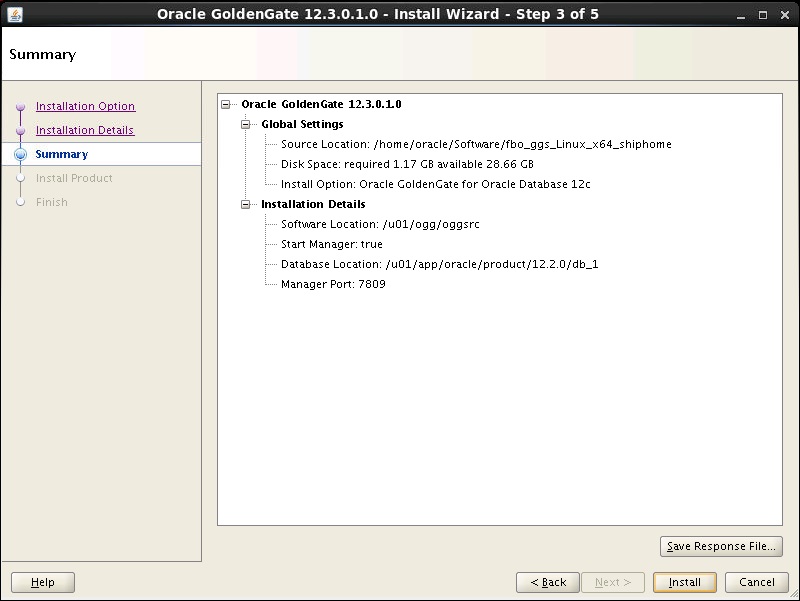Image resolution: width=800 pixels, height=601 pixels.
Task: Select the Manager Port: 7809 row
Action: click(333, 284)
